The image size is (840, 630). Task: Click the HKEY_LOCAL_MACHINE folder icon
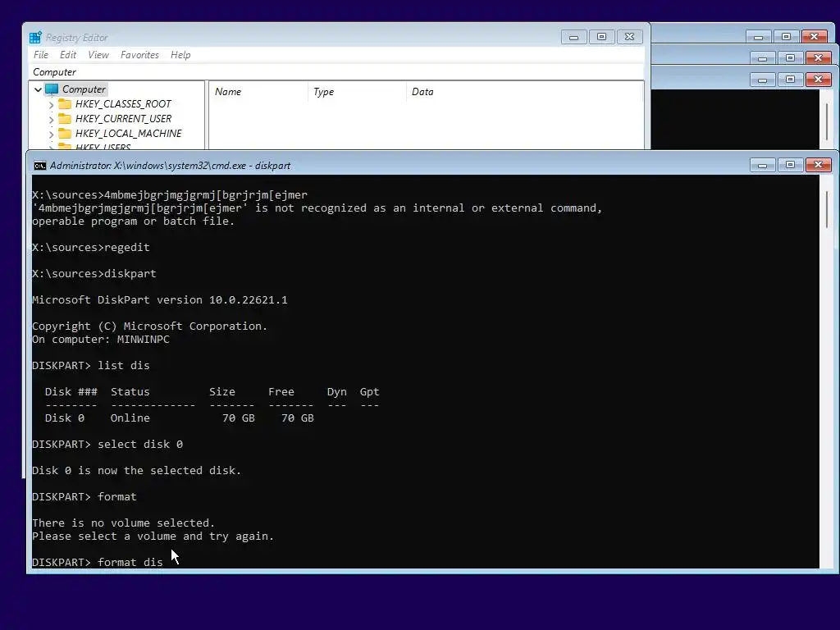(x=64, y=133)
